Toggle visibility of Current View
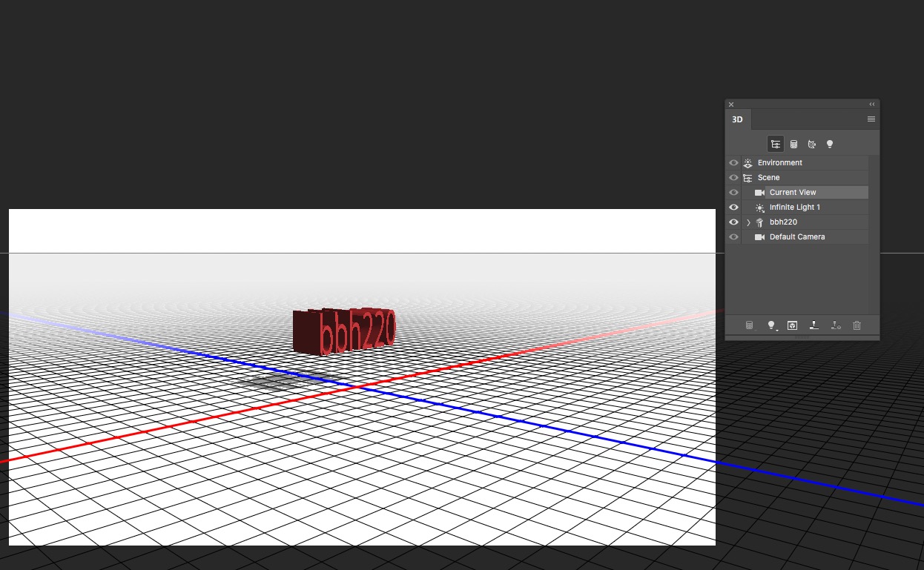 tap(733, 193)
